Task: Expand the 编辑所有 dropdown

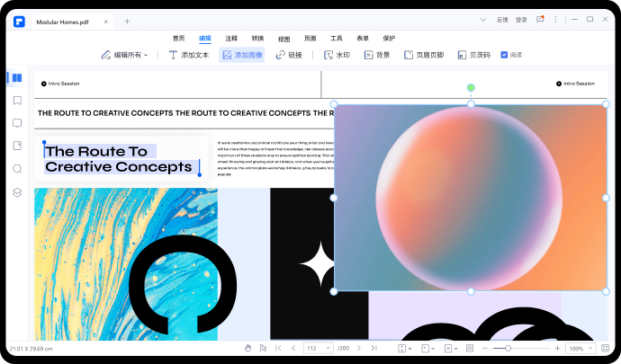Action: point(125,55)
